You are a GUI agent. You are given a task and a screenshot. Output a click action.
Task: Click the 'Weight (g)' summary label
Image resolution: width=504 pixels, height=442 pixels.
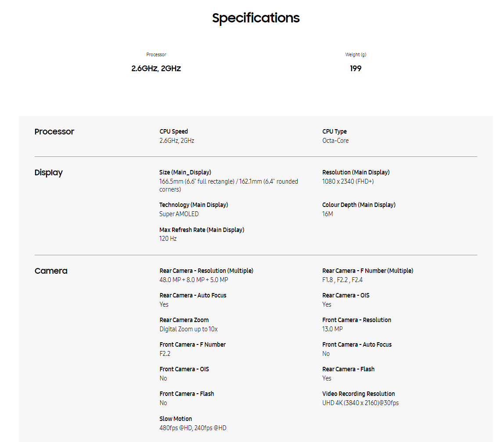tap(356, 54)
